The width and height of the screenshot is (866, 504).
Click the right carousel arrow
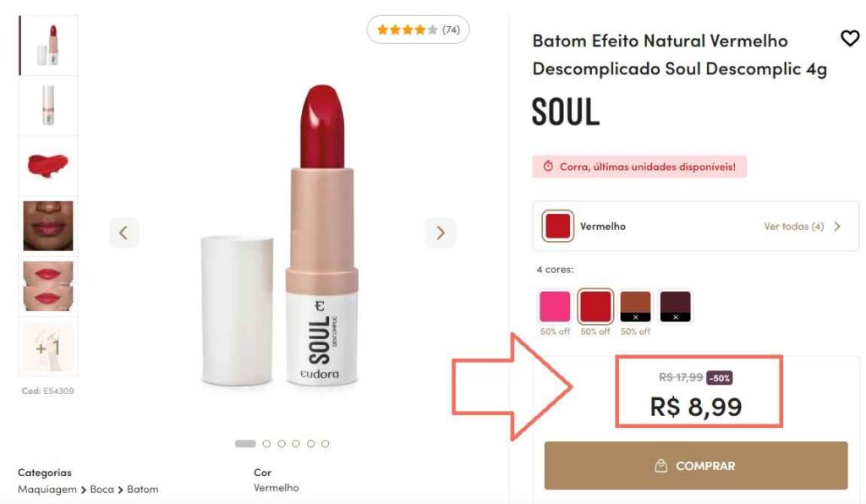click(440, 232)
